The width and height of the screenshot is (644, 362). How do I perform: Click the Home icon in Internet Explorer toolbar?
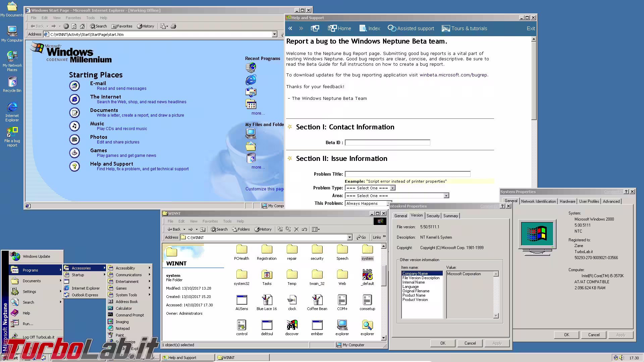[x=82, y=26]
